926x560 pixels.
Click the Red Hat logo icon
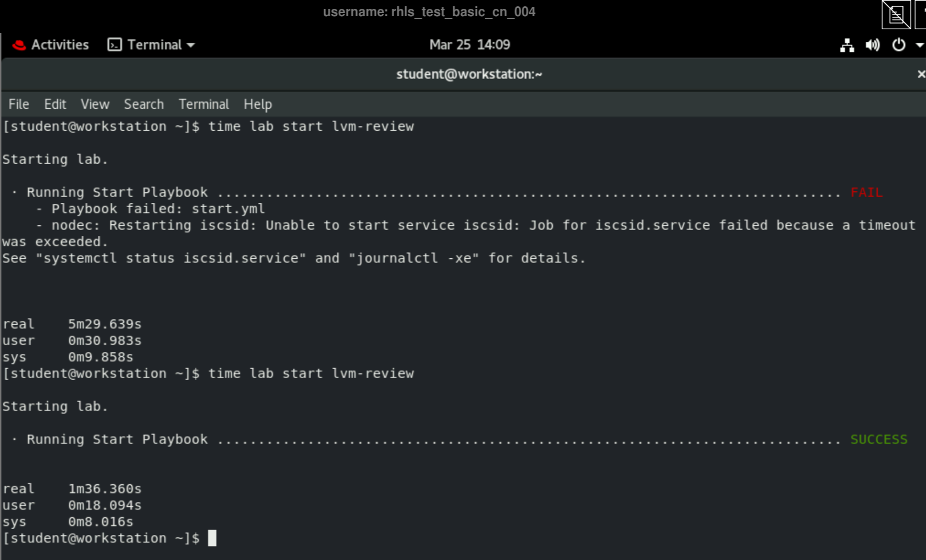coord(19,45)
